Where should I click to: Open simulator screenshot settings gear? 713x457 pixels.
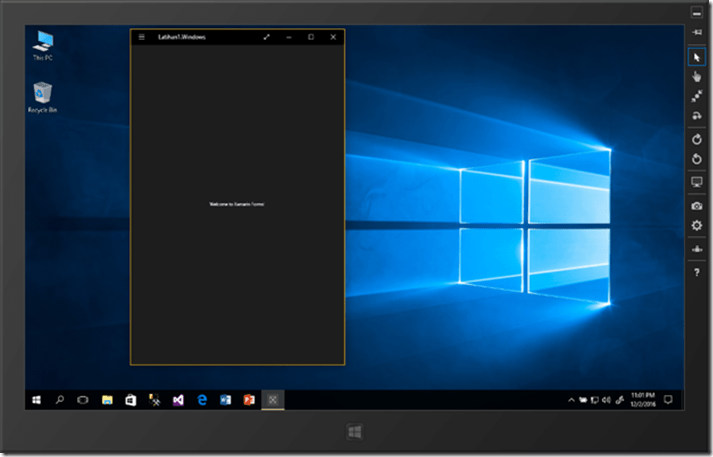click(697, 225)
